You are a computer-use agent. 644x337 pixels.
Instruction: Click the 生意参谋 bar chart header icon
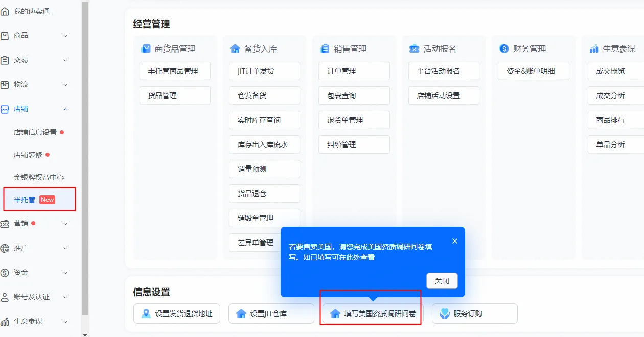594,49
